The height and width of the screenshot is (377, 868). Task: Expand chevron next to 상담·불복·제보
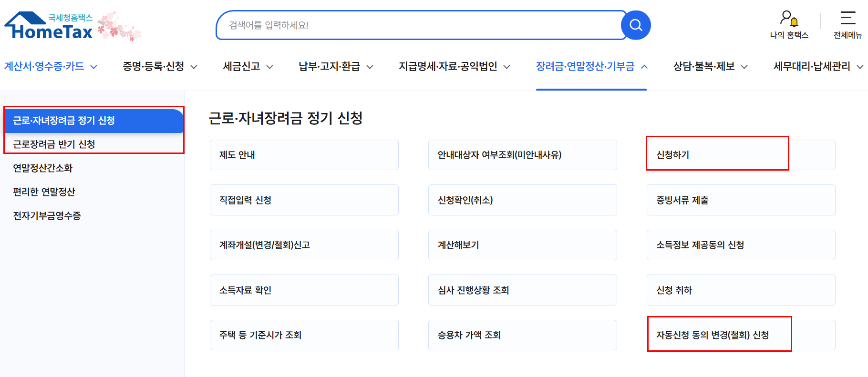coord(744,67)
